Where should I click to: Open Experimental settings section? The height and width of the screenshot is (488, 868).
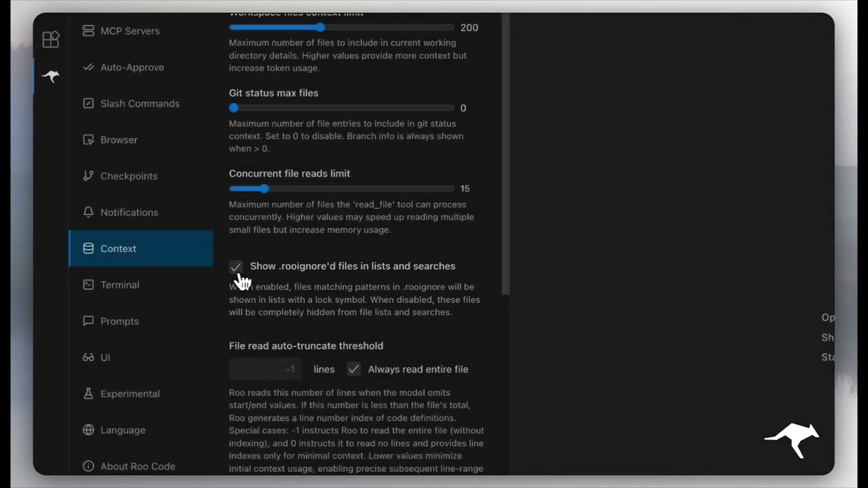pyautogui.click(x=141, y=393)
